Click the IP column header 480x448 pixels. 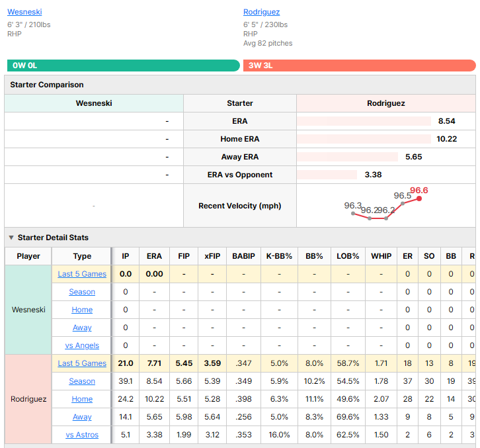(126, 256)
